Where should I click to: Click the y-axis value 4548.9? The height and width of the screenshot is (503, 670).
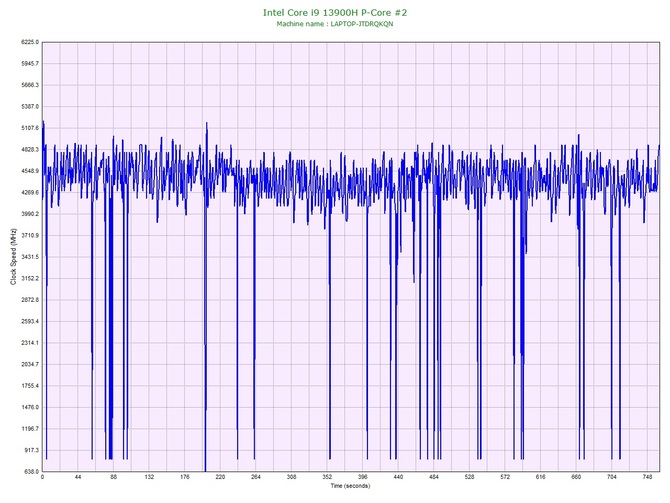point(30,171)
